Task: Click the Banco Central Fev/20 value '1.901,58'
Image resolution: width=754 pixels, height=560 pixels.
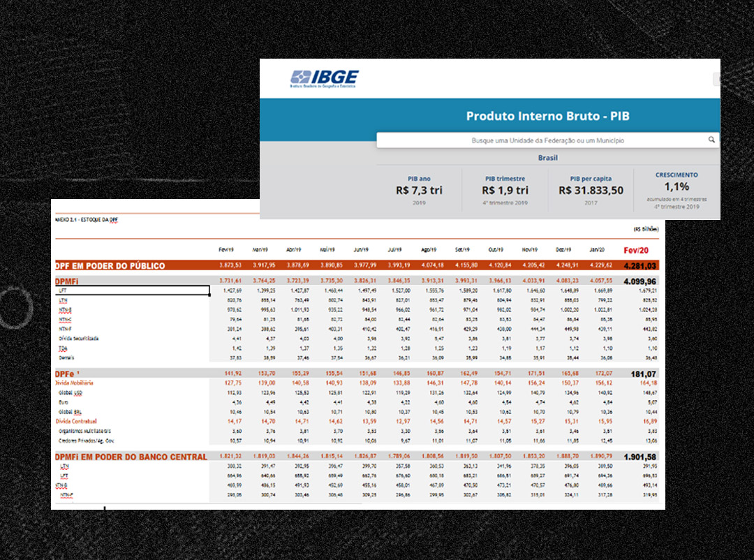Action: pos(640,457)
